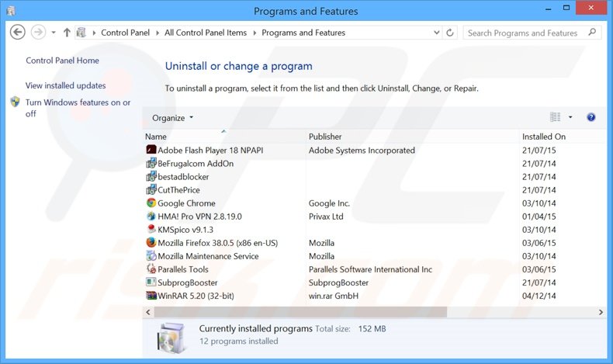Image resolution: width=613 pixels, height=364 pixels.
Task: Click the win.rar GmbH publisher cell
Action: 334,296
